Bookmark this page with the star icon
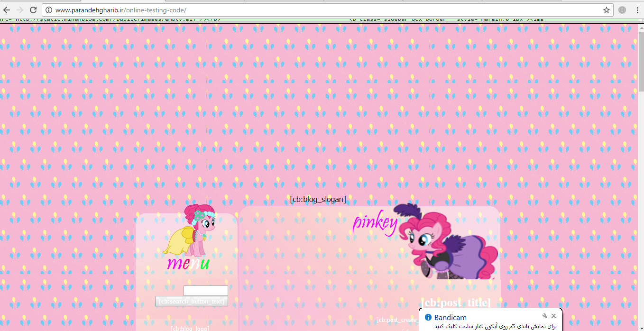 [606, 10]
